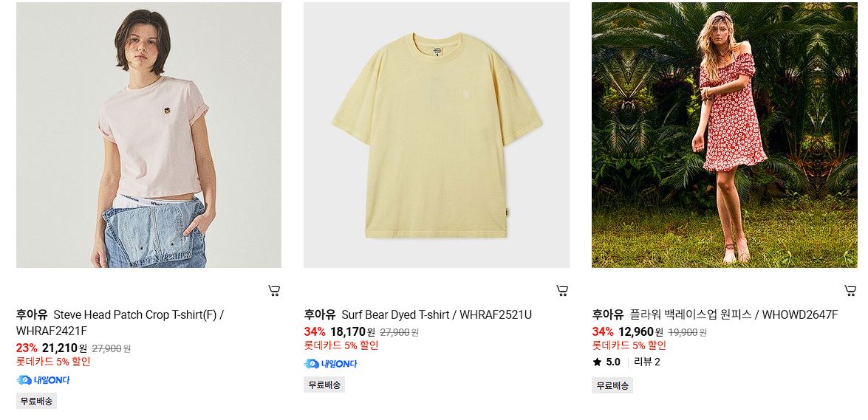Open the yellow Surf Bear T-shirt image

point(436,135)
